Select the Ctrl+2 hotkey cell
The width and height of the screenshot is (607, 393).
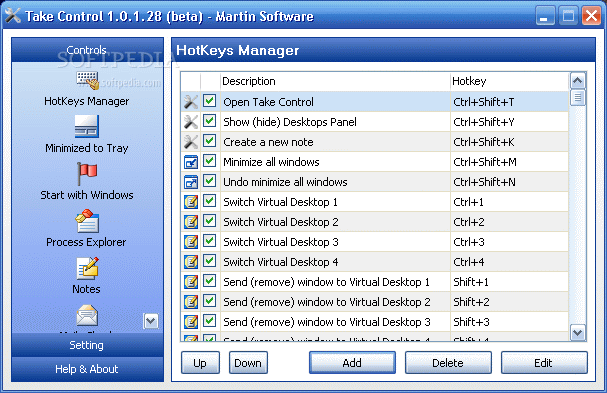pyautogui.click(x=509, y=222)
